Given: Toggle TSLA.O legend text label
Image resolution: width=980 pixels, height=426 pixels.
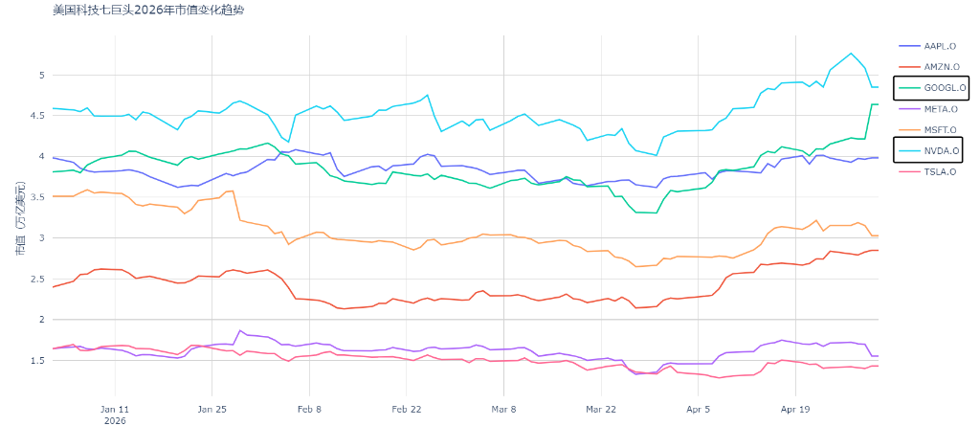Looking at the screenshot, I should pos(940,172).
